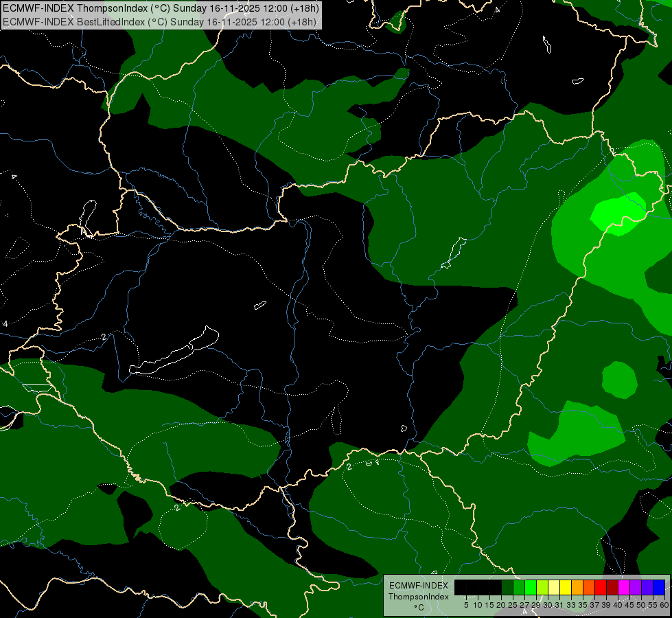Click the number 60 on legend scale
This screenshot has height=618, width=672.
click(664, 605)
